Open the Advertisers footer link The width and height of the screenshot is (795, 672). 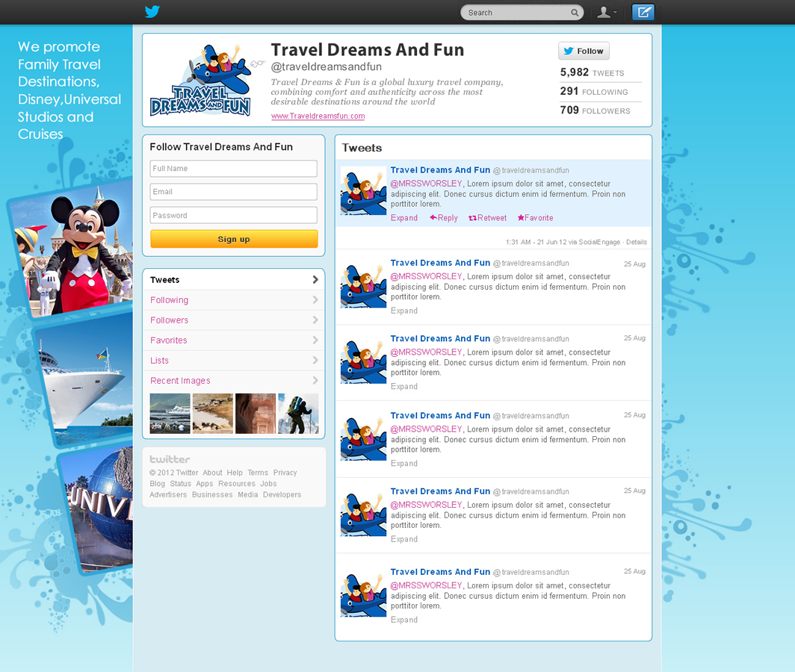[x=168, y=494]
